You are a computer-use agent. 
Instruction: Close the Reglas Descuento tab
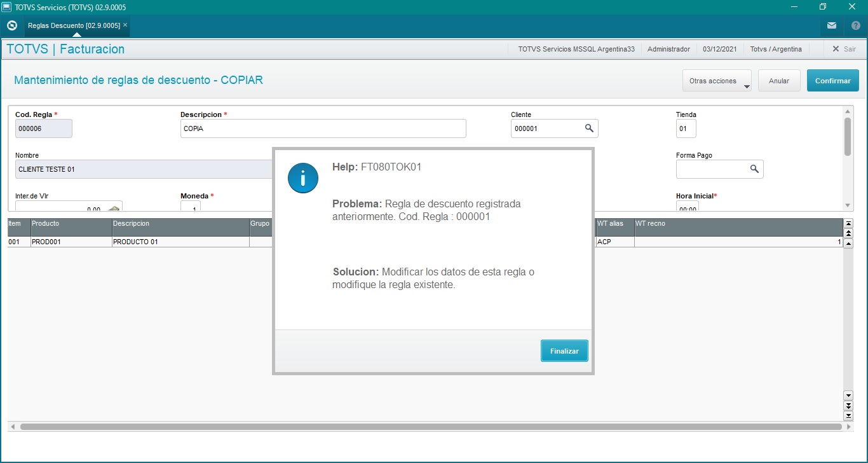coord(125,25)
